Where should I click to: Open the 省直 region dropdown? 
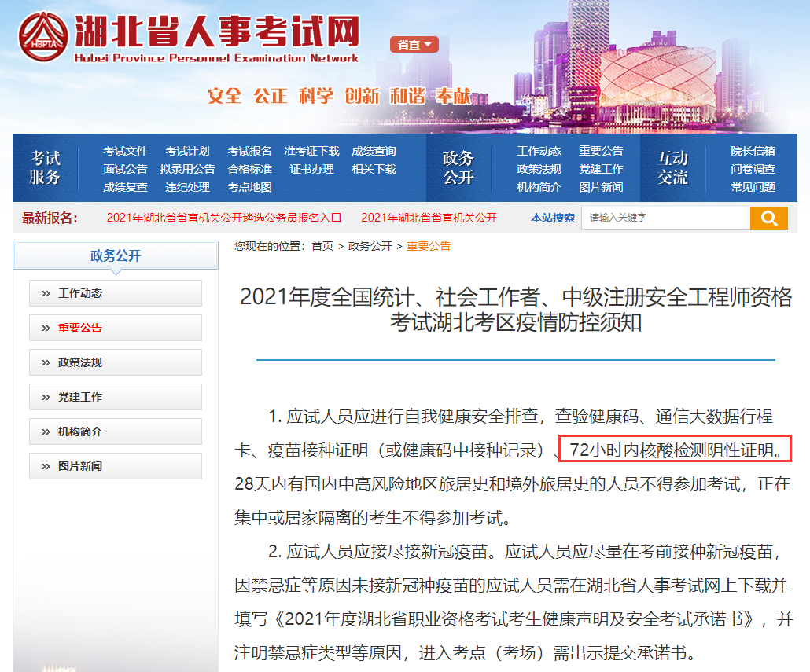click(414, 45)
